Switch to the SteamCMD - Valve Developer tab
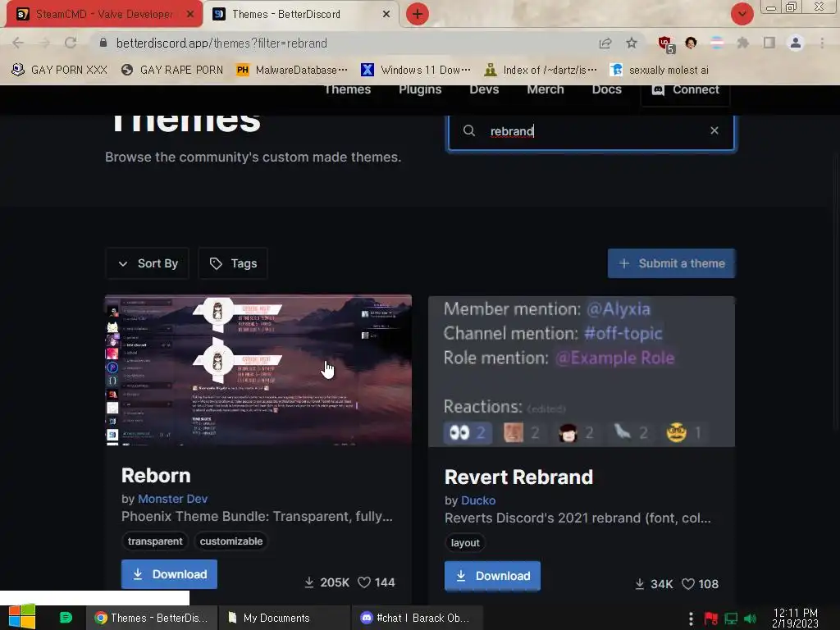 (x=104, y=14)
